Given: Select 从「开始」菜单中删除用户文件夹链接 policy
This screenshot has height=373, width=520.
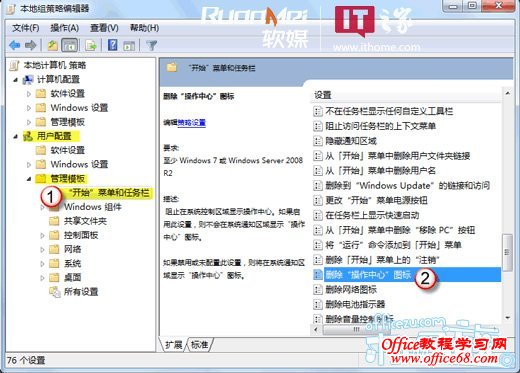Looking at the screenshot, I should [x=398, y=156].
